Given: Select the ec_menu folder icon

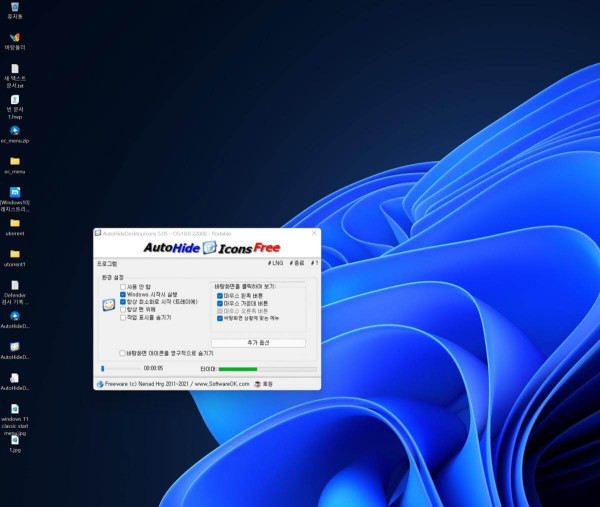Looking at the screenshot, I should 15,161.
